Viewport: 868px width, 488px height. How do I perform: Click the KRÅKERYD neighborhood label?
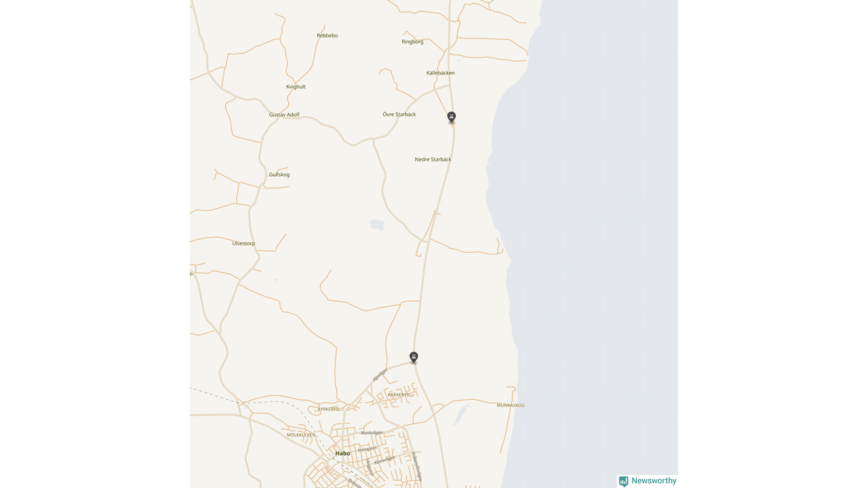[399, 394]
